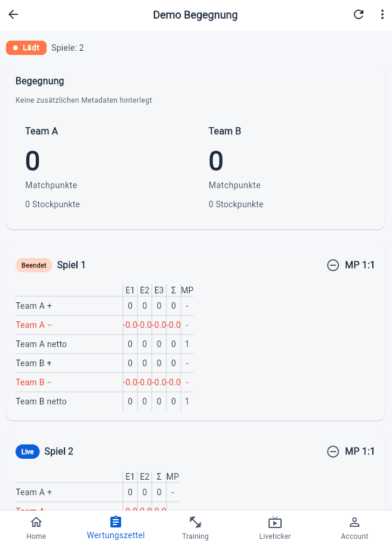Collapse Spiel 2 using the minus circle

[333, 452]
